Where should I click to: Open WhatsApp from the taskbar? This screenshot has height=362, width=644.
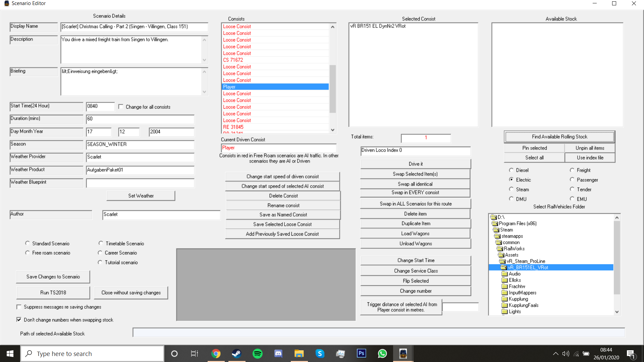(x=382, y=354)
